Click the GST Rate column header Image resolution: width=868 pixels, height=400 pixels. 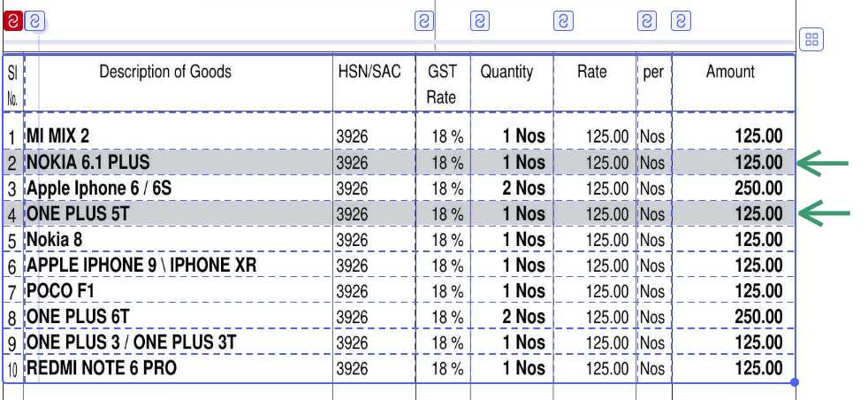(x=443, y=83)
